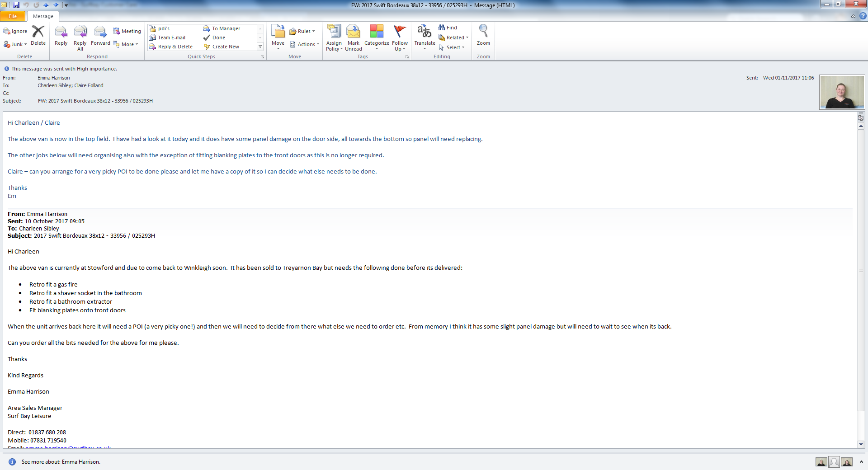This screenshot has height=470, width=868.
Task: Click the "Hi Charleen / Claire" greeting
Action: [34, 122]
